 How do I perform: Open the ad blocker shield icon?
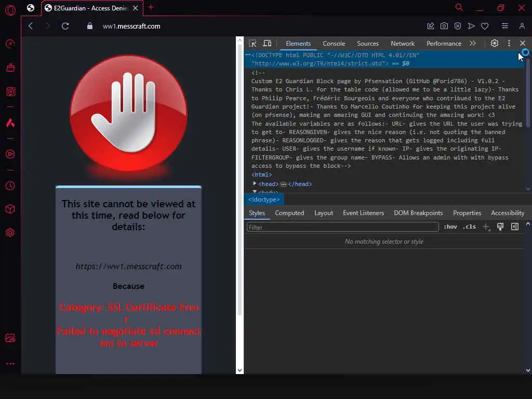click(458, 26)
